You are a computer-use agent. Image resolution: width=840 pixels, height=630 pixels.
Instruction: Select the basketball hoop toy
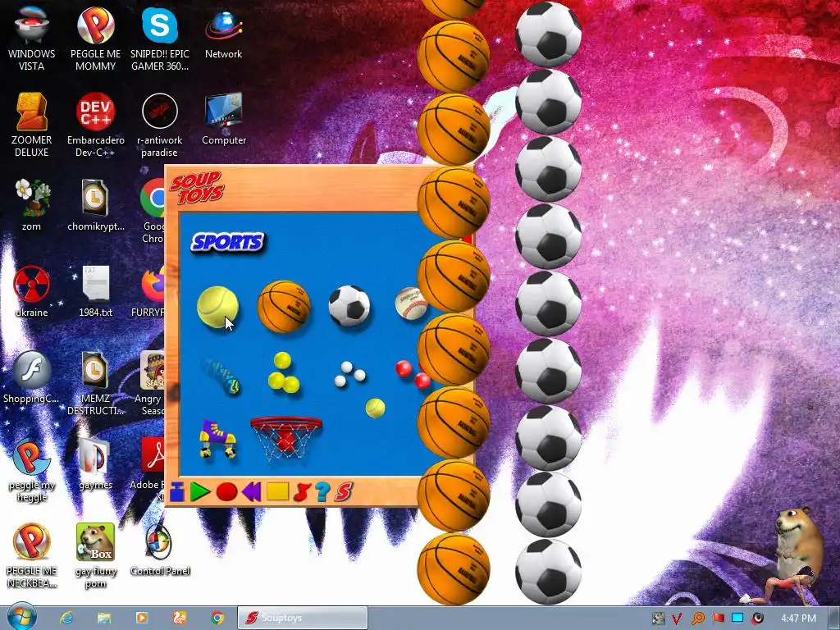(286, 438)
